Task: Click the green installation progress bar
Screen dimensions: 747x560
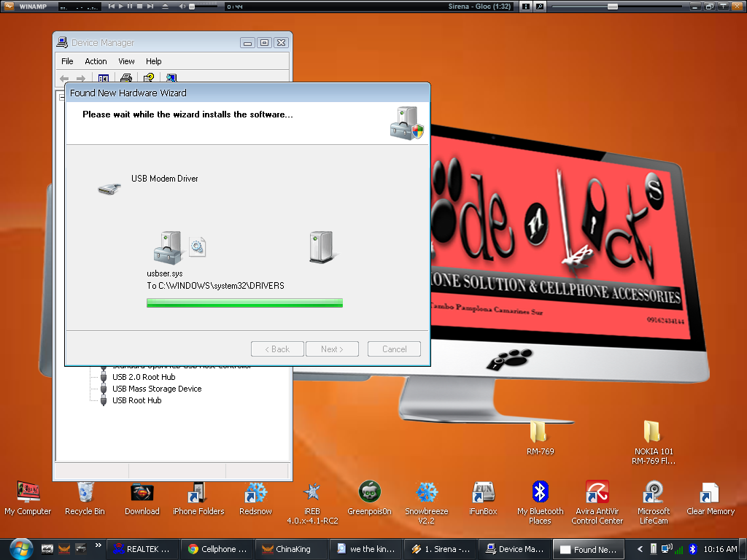Action: (x=244, y=303)
